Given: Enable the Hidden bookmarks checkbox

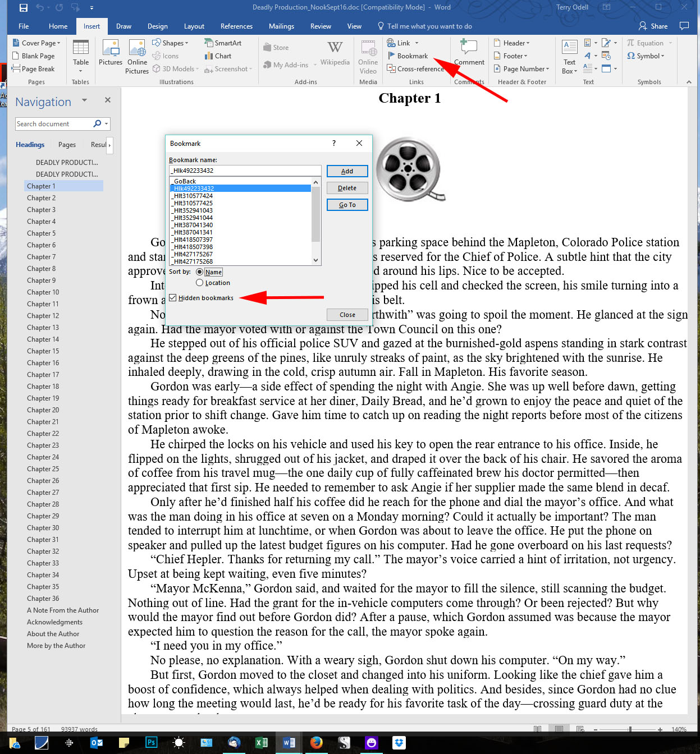Looking at the screenshot, I should (172, 297).
